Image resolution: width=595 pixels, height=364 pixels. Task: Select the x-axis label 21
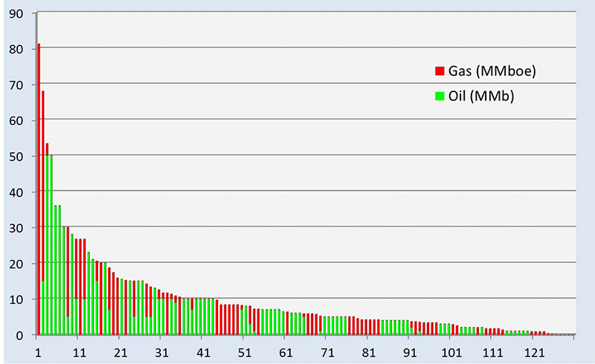click(121, 350)
